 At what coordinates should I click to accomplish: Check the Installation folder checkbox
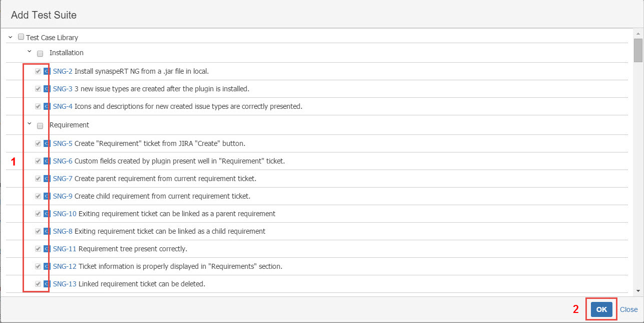[x=40, y=54]
